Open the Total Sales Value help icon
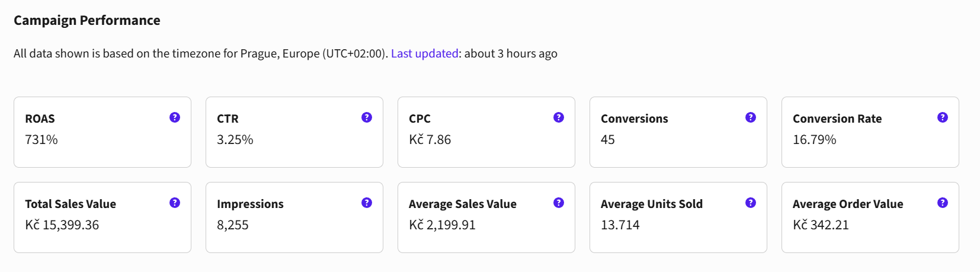 (175, 203)
